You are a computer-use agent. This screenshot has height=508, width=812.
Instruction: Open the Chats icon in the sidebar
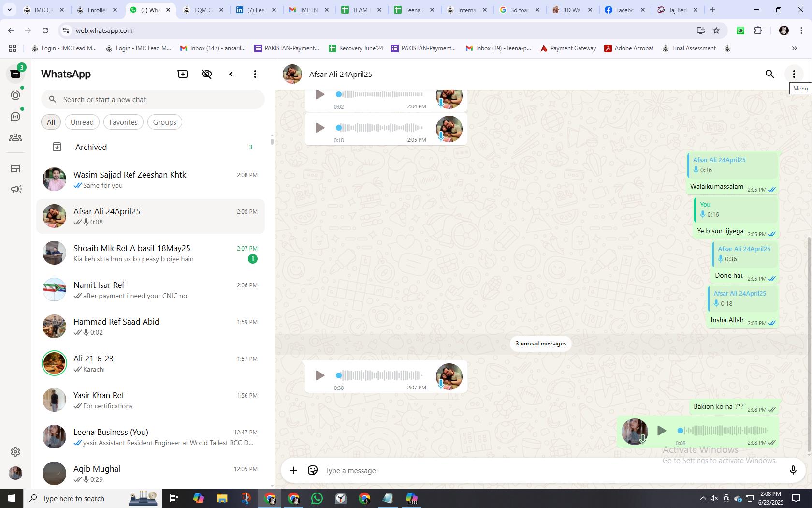[15, 74]
